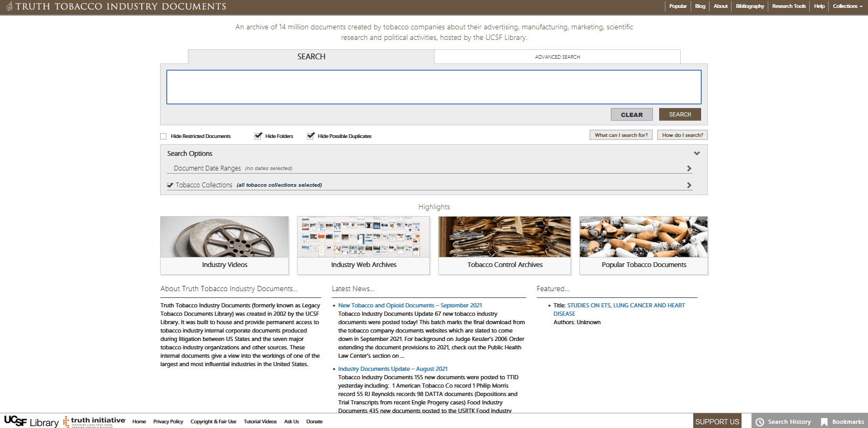Switch to the Advanced Search tab
Screen dimensions: 868x428
coord(557,57)
